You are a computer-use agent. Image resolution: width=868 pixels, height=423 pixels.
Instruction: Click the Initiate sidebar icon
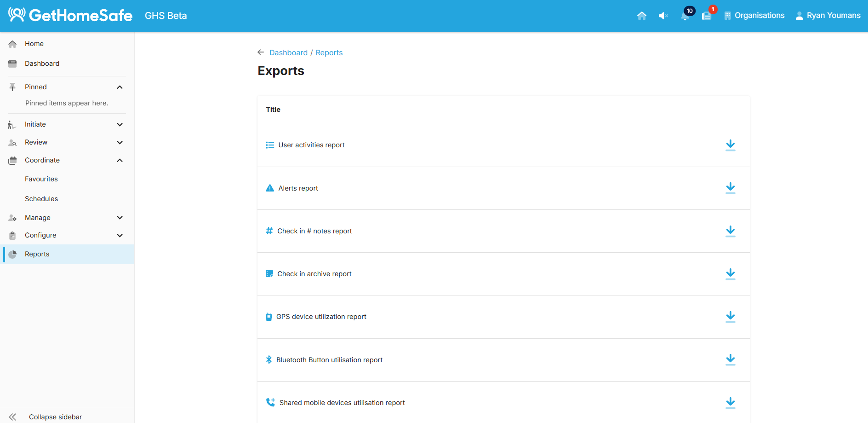tap(12, 124)
